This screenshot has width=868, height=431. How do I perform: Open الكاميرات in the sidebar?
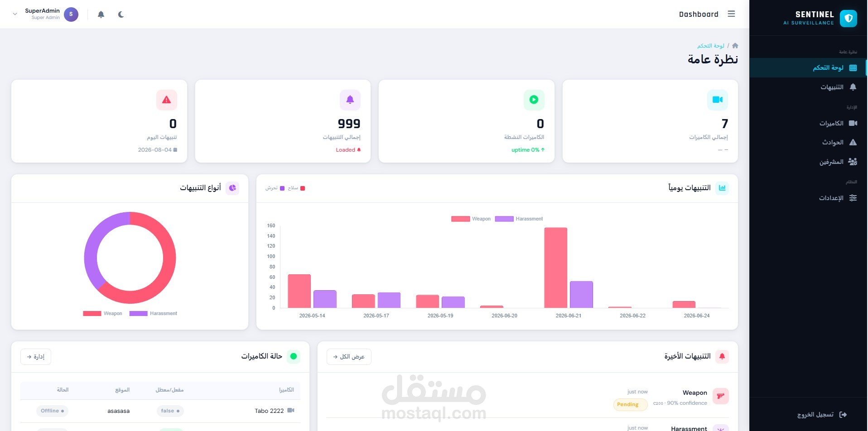pyautogui.click(x=808, y=123)
